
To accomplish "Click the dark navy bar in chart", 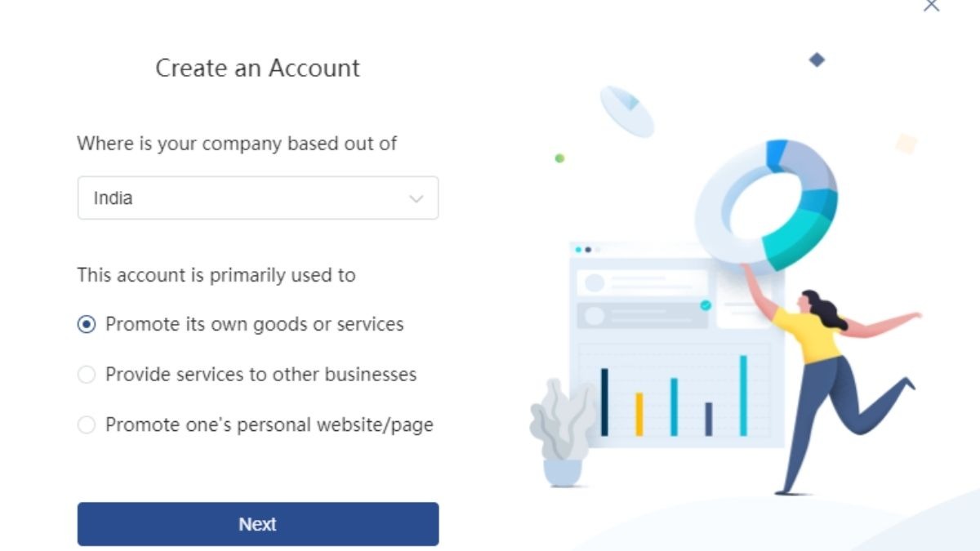I will 604,402.
